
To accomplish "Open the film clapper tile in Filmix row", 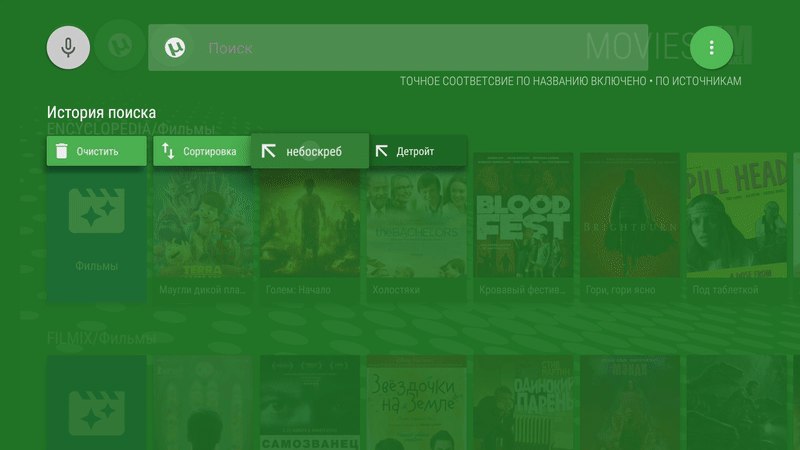I will click(x=96, y=403).
